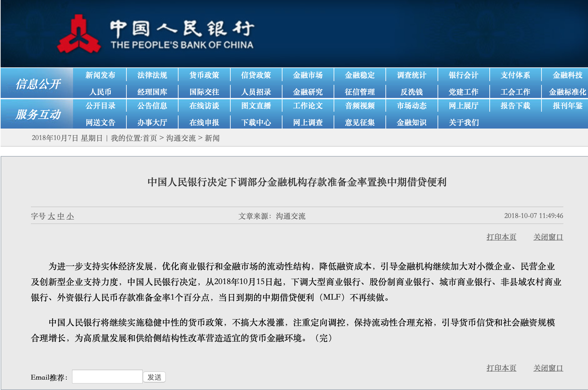Open 关于我们 navigation item
The width and height of the screenshot is (588, 390).
[463, 123]
